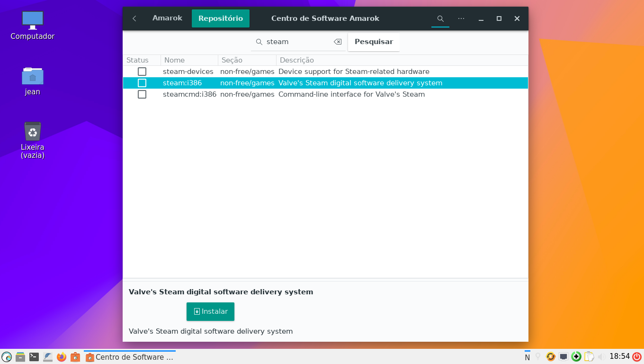Viewport: 644px width, 364px height.
Task: Click non-free/games cell in steamcmd:i386 row
Action: pos(247,94)
